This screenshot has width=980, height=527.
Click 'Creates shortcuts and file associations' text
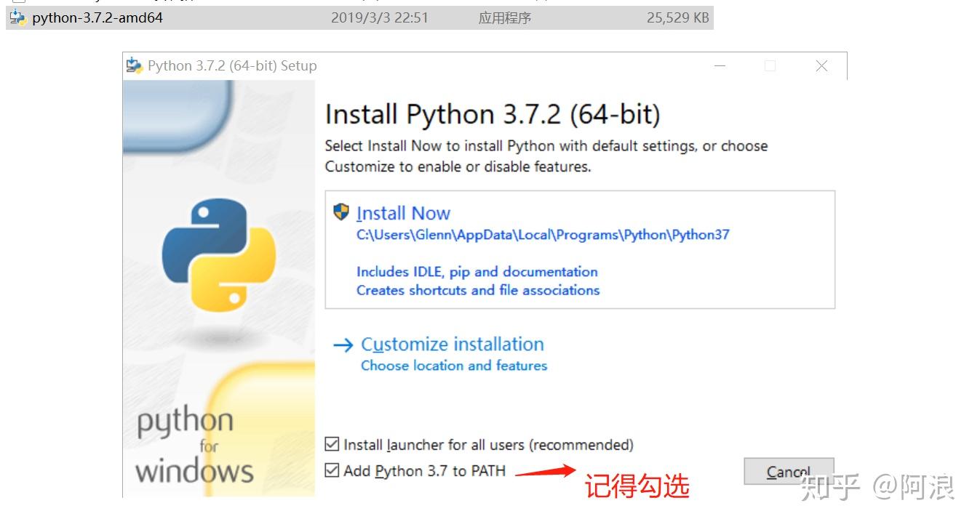tap(478, 290)
